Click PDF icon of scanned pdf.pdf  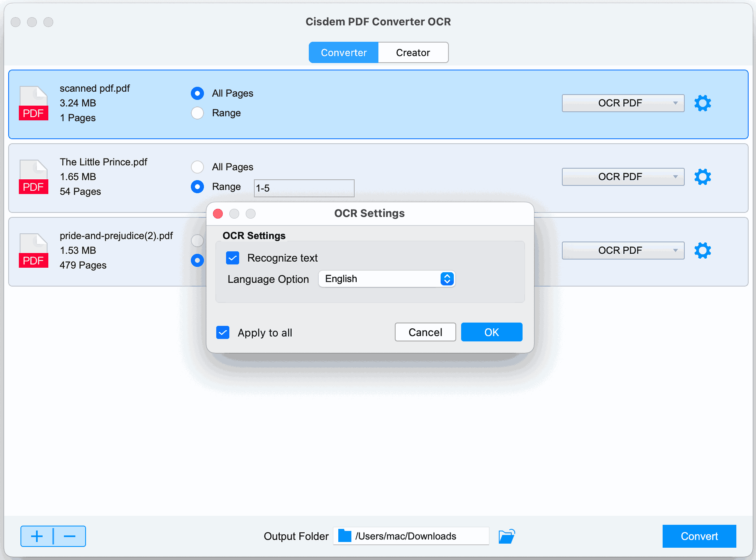click(34, 103)
